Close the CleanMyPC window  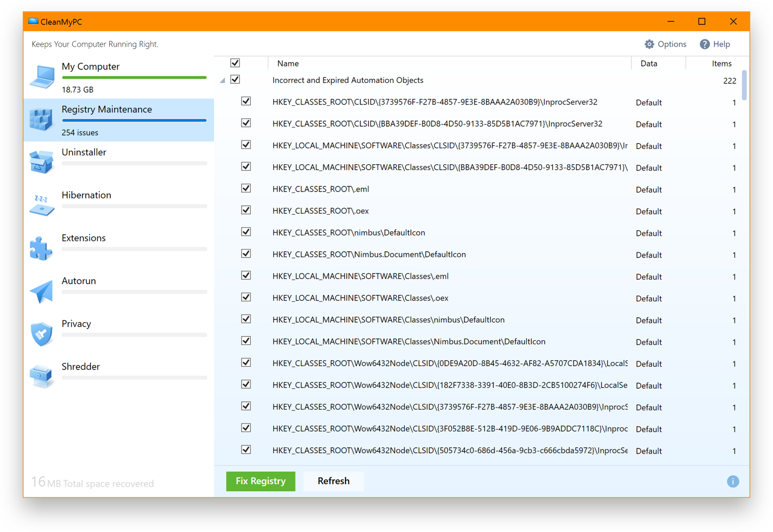[x=733, y=22]
